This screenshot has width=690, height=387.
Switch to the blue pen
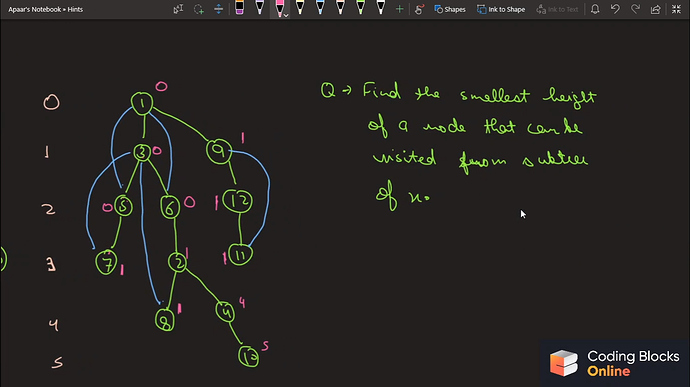pyautogui.click(x=320, y=8)
